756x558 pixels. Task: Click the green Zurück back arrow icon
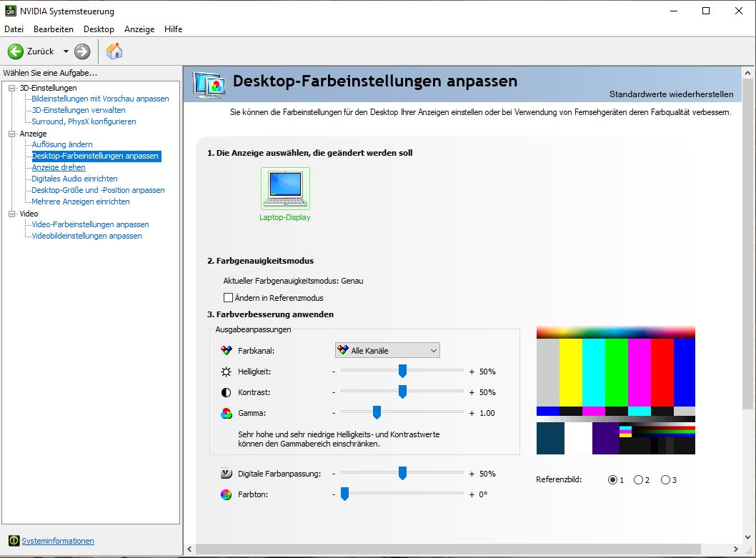tap(16, 51)
